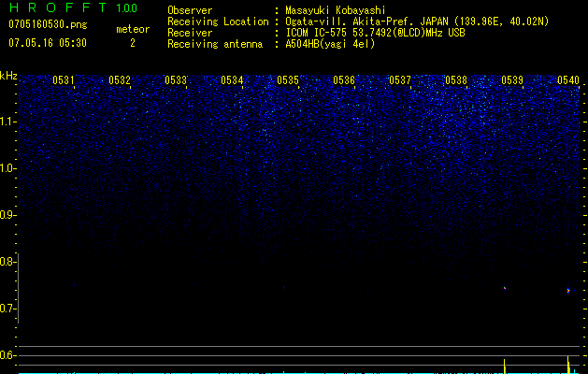The image size is (588, 374).
Task: Click the meteor echo near 0539
Action: 505,288
